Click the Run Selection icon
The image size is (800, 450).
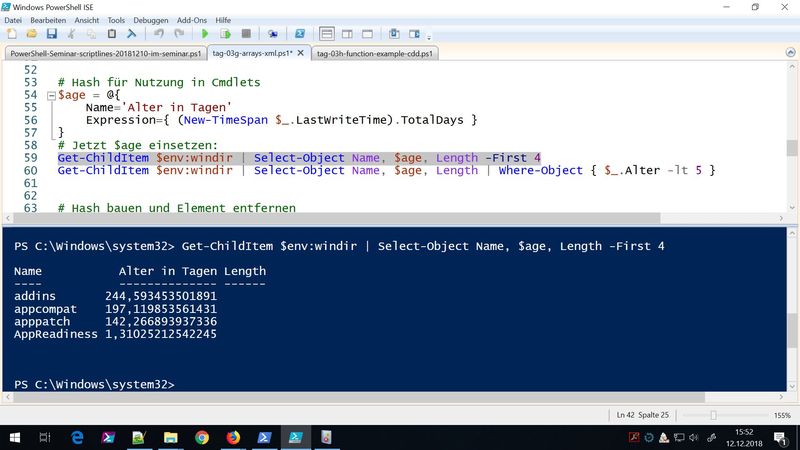point(225,33)
